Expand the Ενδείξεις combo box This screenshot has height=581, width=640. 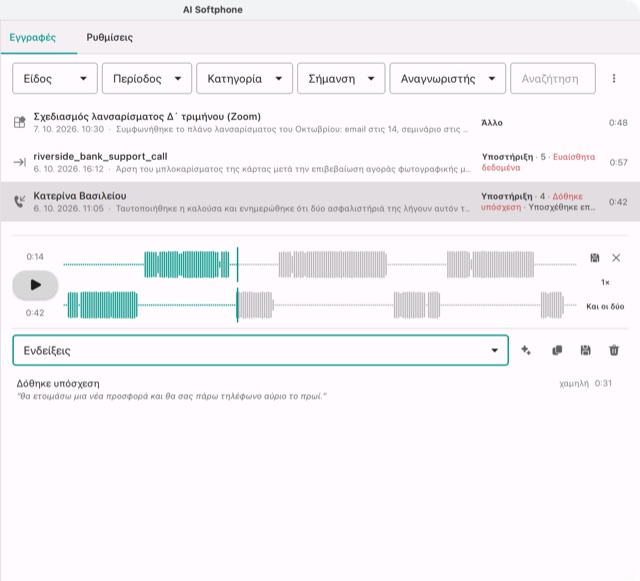pos(260,350)
